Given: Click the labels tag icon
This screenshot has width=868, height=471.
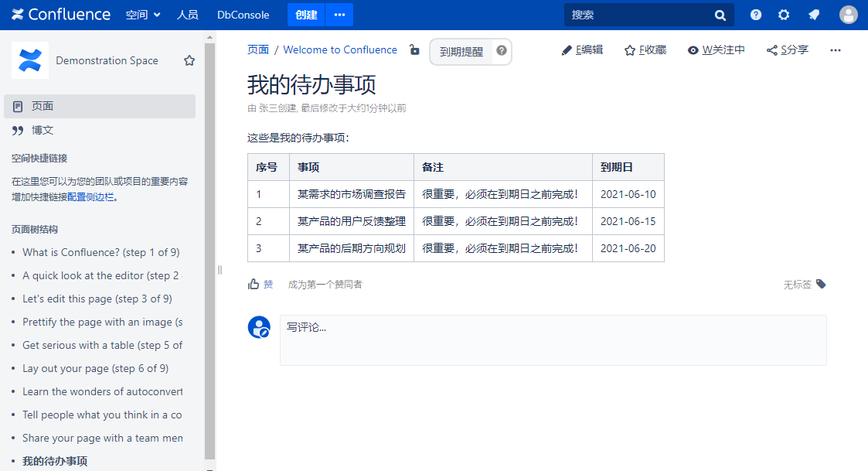Looking at the screenshot, I should point(821,284).
